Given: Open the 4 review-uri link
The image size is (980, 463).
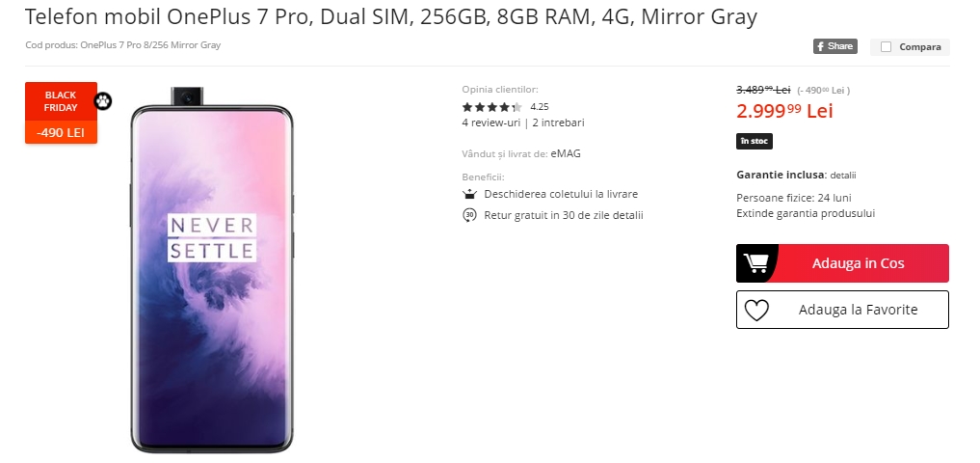Looking at the screenshot, I should click(x=491, y=123).
